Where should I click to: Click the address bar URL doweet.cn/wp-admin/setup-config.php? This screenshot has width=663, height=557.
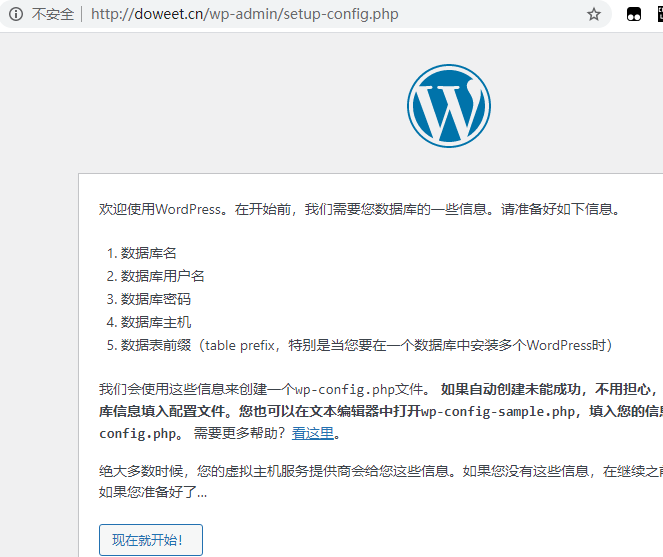click(x=244, y=14)
